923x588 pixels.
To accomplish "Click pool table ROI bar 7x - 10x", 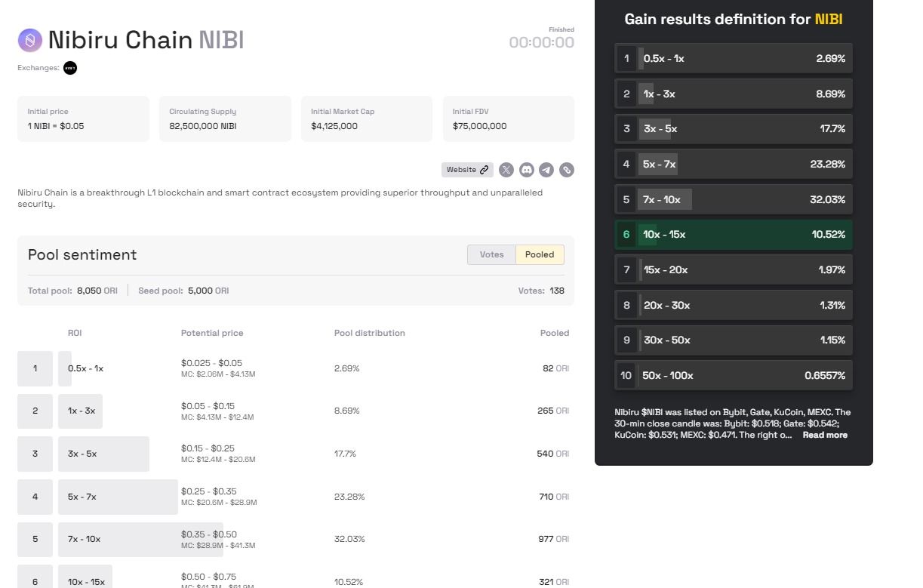I will coord(140,540).
